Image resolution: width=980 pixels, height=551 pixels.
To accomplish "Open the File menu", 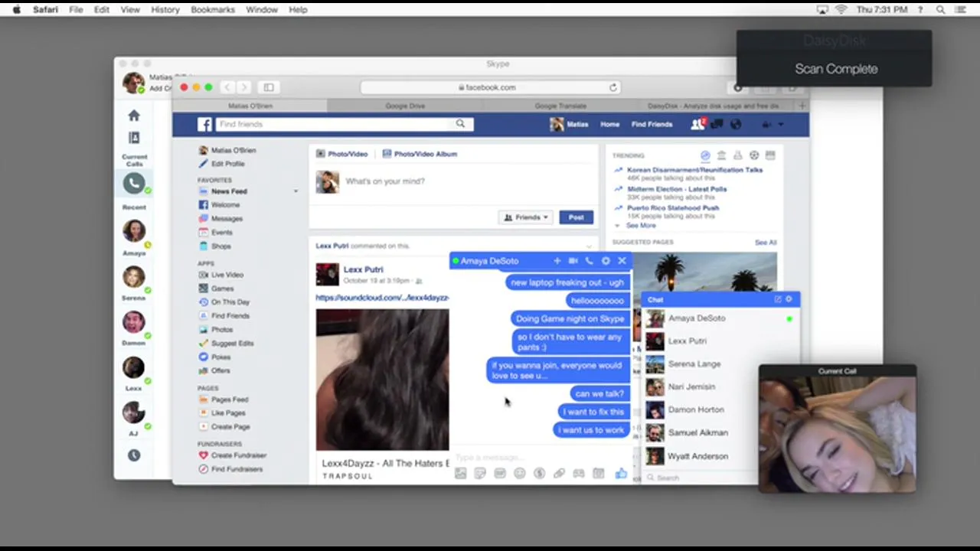I will (x=76, y=9).
